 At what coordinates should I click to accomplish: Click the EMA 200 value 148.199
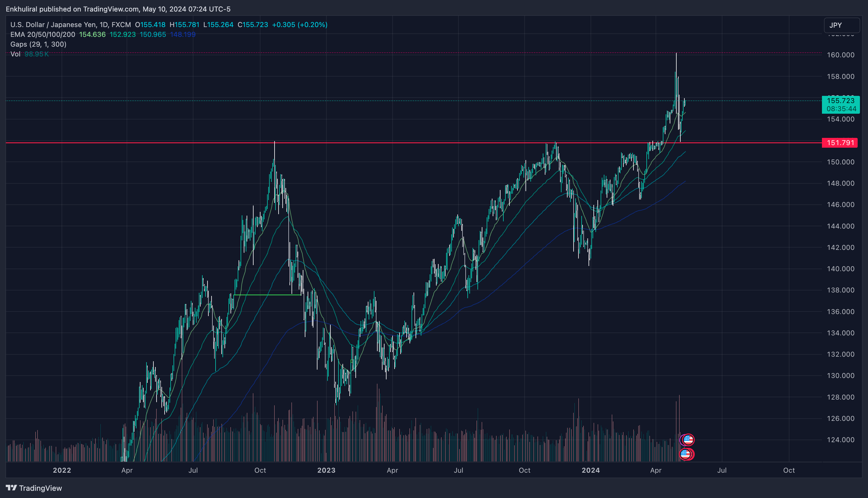click(x=183, y=35)
